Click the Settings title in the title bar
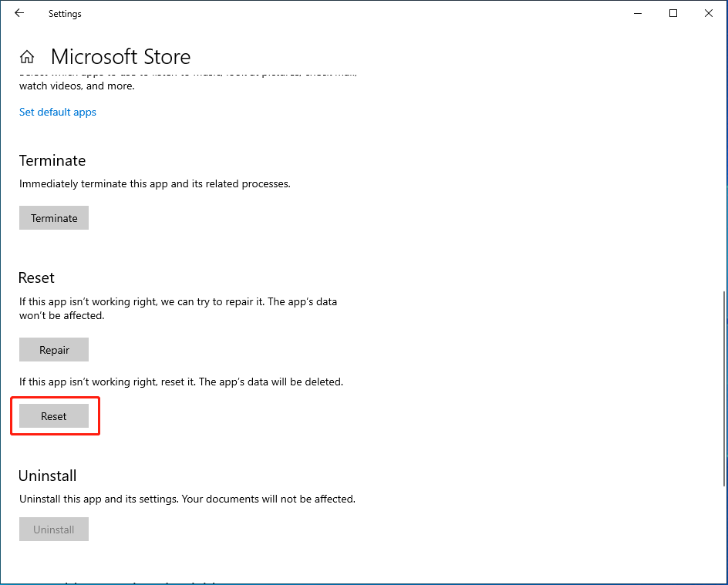Image resolution: width=728 pixels, height=585 pixels. click(x=65, y=14)
